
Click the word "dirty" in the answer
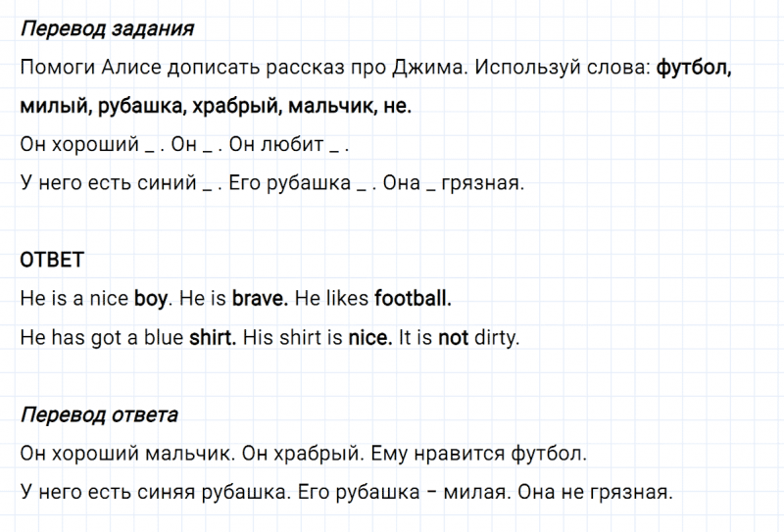point(495,338)
